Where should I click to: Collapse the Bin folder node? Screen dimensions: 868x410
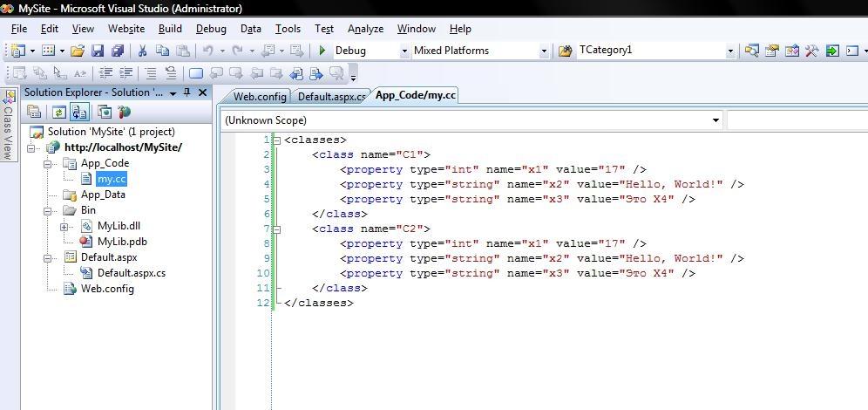(47, 210)
